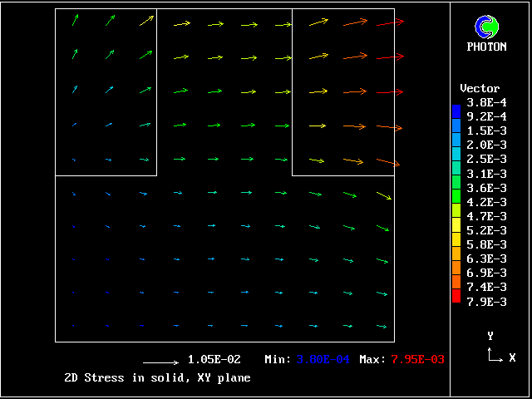Select the dark blue 3.8E-4 legend swatch

pos(456,109)
